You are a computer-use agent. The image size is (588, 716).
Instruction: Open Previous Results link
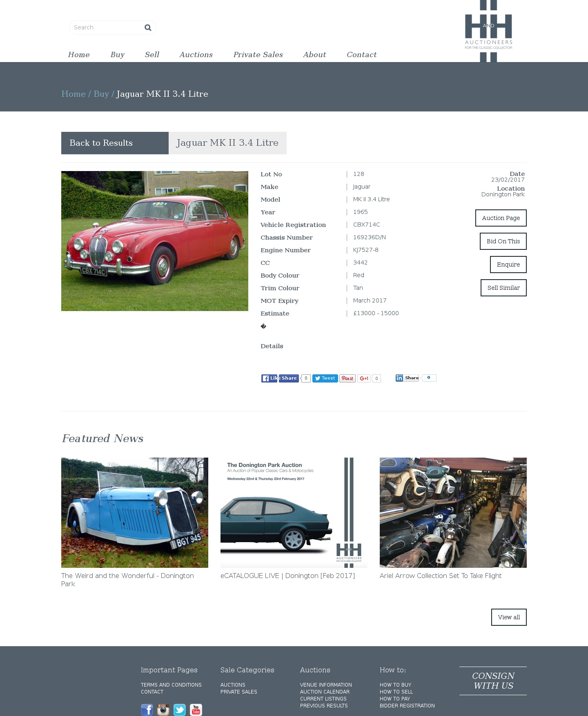(x=324, y=706)
